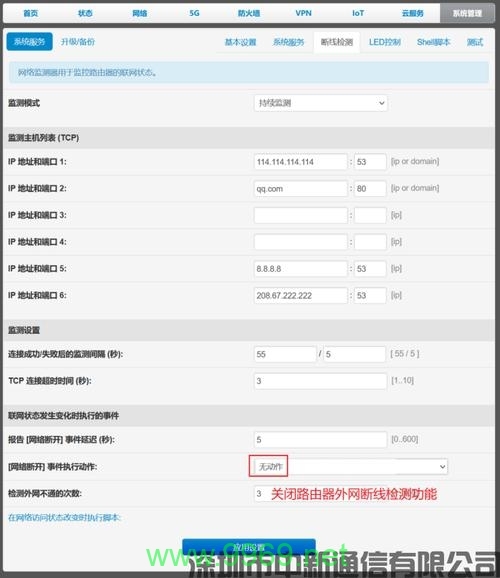The image size is (500, 578).
Task: Edit the 网络断开 event delay field
Action: (x=320, y=439)
